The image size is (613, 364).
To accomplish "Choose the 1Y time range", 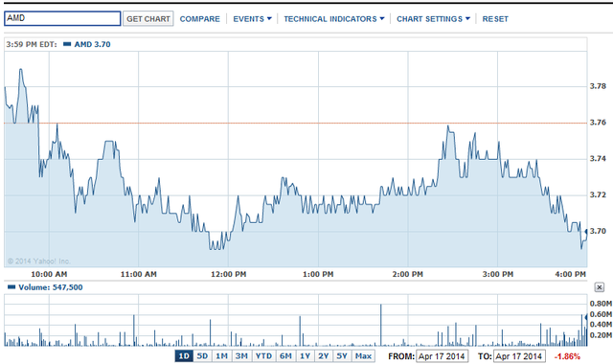I will [305, 356].
